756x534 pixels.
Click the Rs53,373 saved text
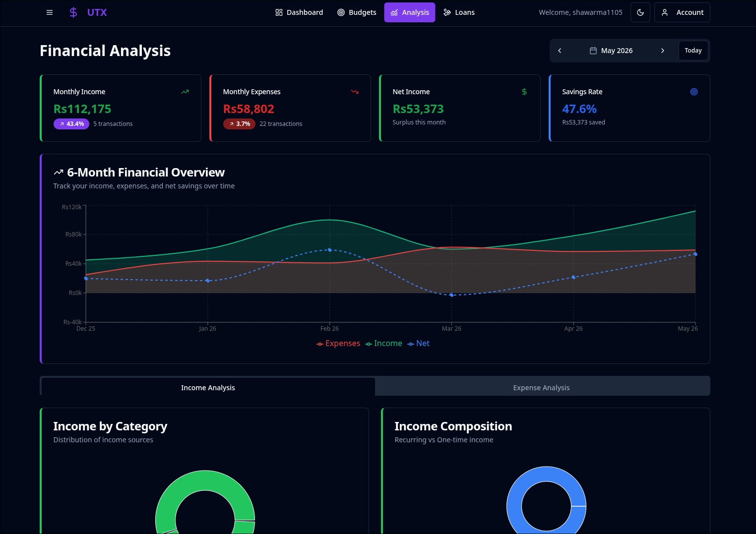coord(583,122)
